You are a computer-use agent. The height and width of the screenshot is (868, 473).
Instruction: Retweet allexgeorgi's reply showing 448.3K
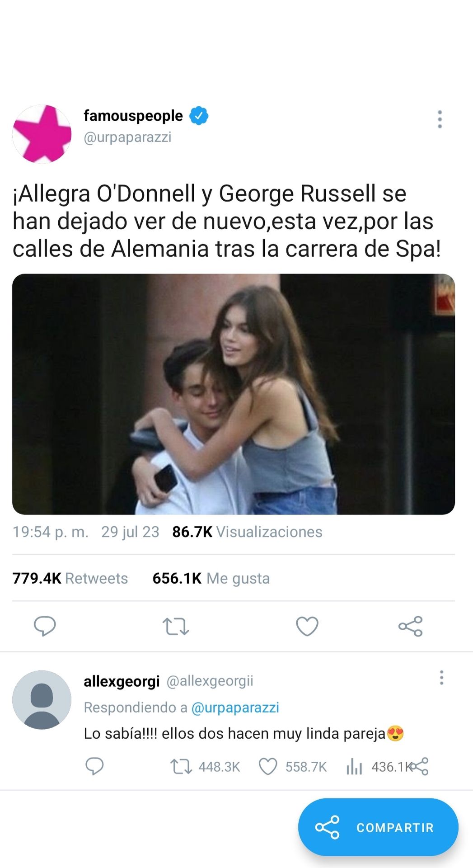(205, 767)
